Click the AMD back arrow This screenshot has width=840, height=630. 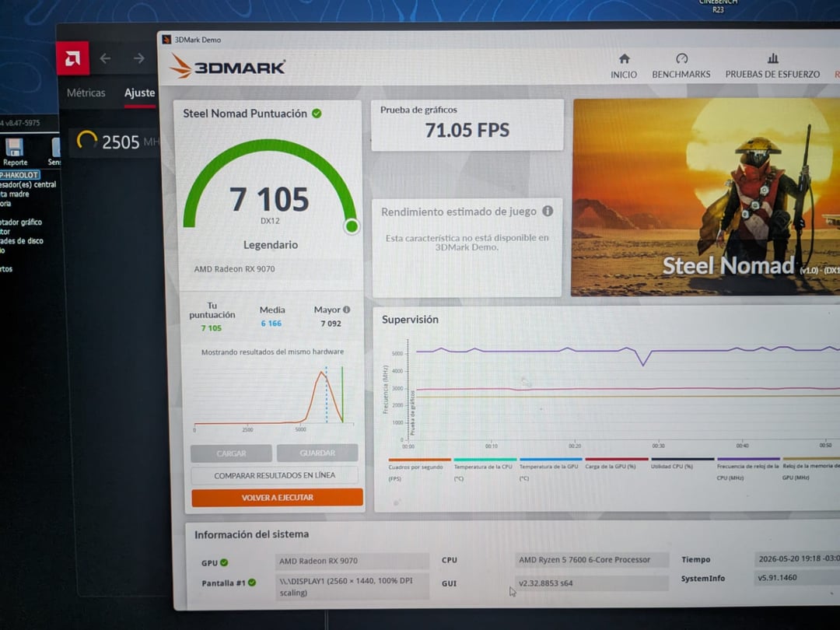click(106, 58)
